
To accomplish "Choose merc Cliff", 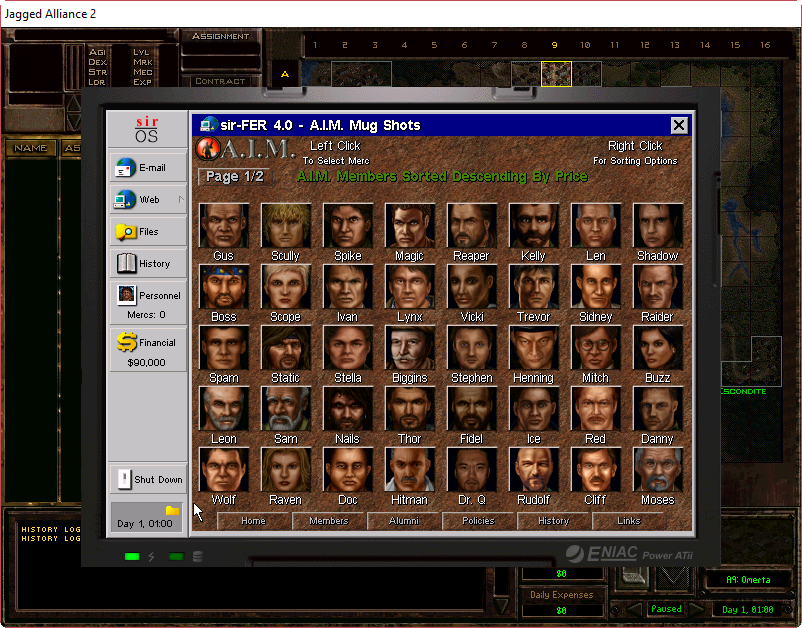I will (x=596, y=469).
